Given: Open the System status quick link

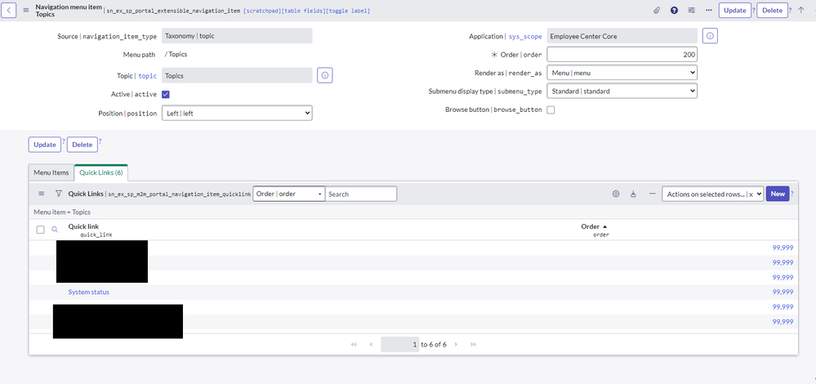Looking at the screenshot, I should [88, 292].
